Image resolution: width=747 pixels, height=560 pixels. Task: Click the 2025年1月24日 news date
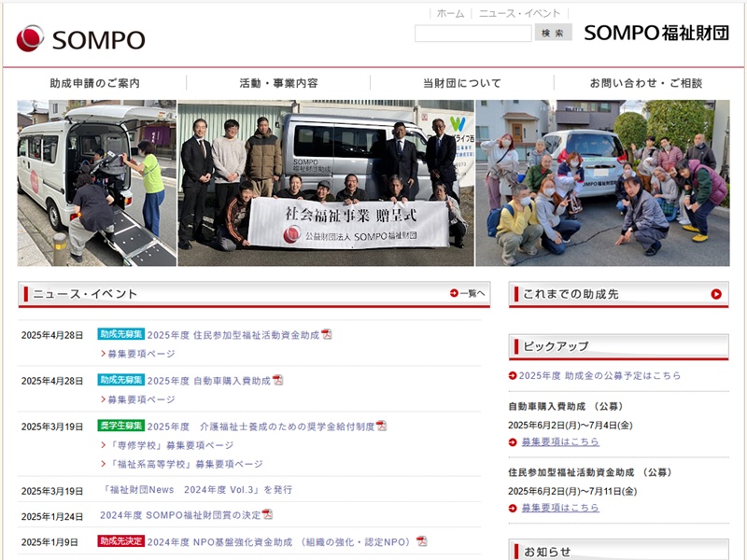52,517
